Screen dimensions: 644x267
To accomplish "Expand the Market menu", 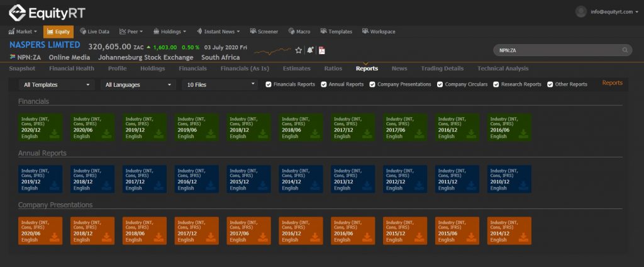I will [23, 31].
